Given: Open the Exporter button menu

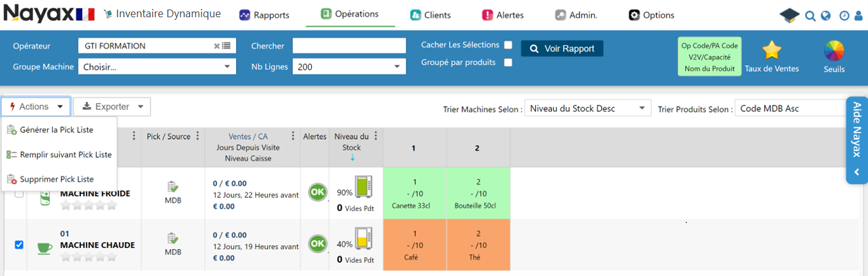Looking at the screenshot, I should (x=112, y=107).
